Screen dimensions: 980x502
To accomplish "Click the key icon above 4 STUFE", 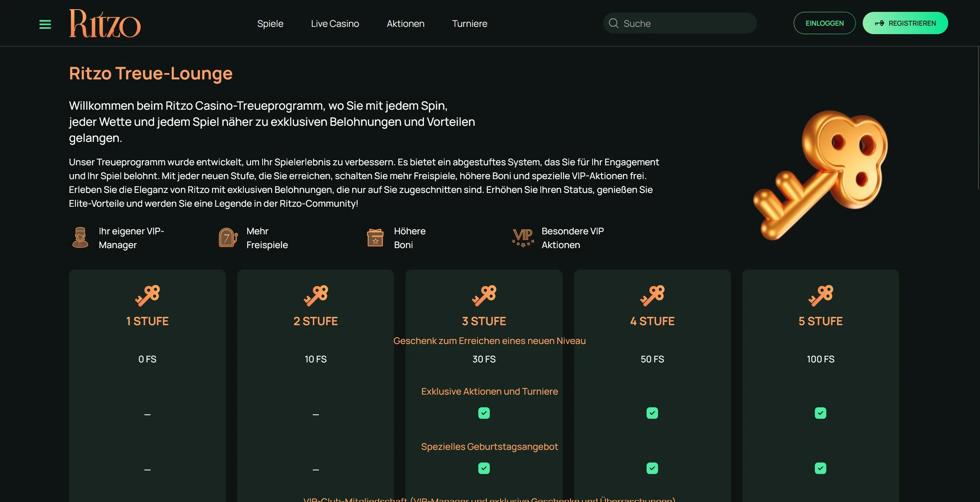I will [x=652, y=296].
